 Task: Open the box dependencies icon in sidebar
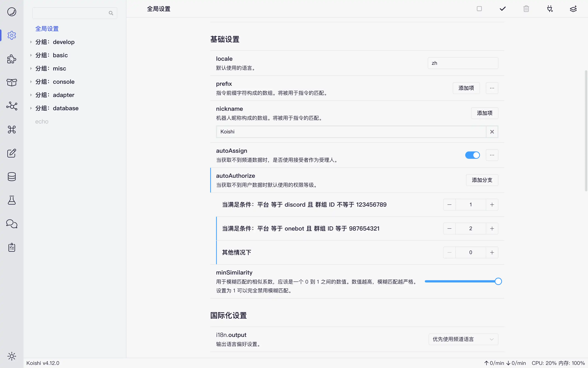tap(12, 82)
